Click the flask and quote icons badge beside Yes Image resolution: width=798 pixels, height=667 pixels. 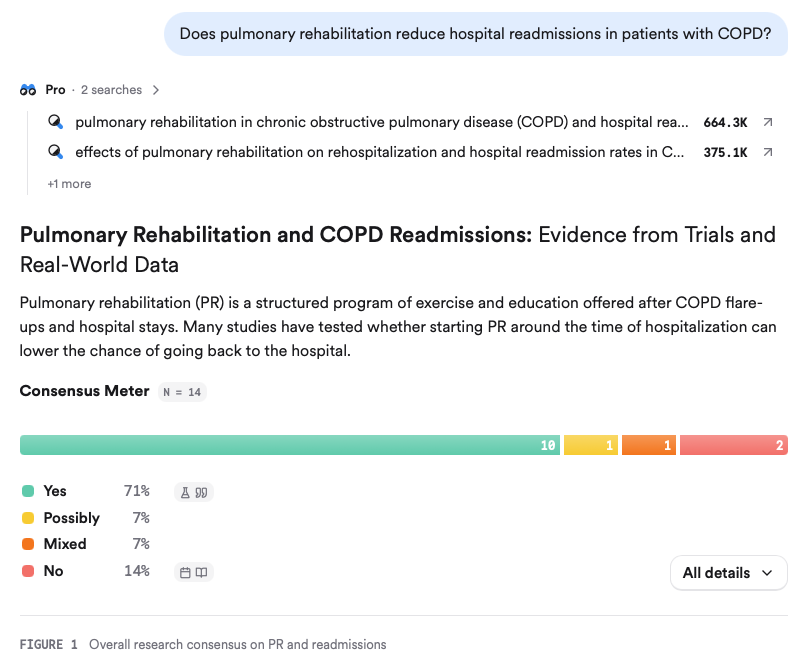click(x=194, y=492)
